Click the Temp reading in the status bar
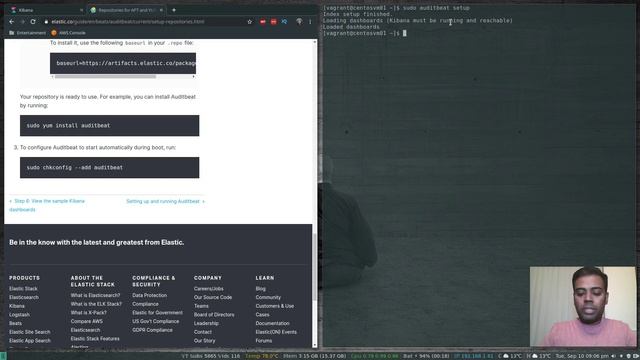The width and height of the screenshot is (640, 360). coord(261,356)
